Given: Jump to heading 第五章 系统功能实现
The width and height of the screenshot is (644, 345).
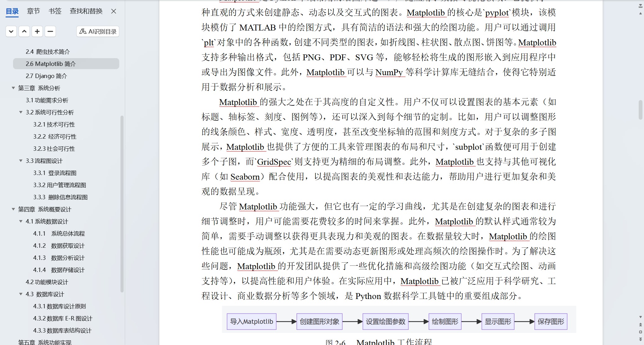Looking at the screenshot, I should click(45, 342).
